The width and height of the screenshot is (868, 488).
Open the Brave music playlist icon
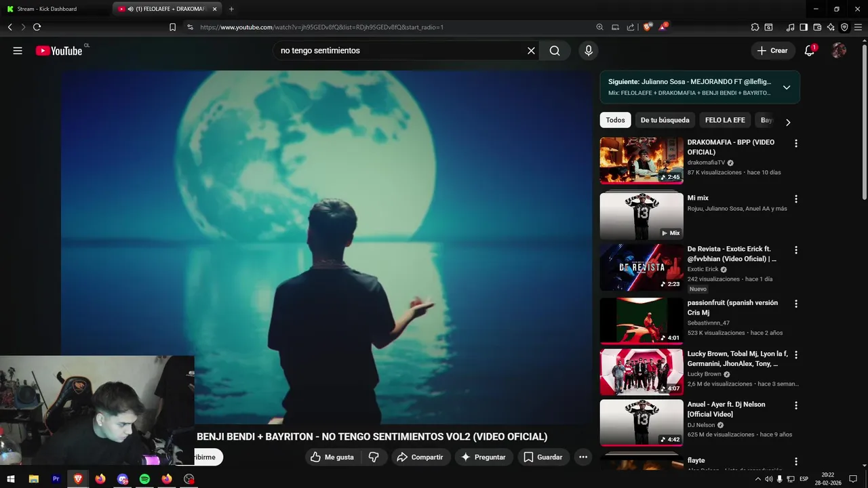790,27
